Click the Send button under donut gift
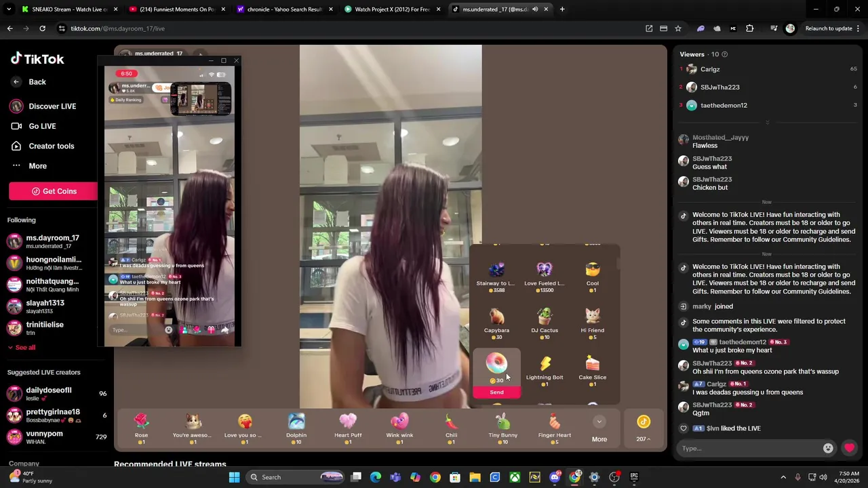 coord(496,392)
